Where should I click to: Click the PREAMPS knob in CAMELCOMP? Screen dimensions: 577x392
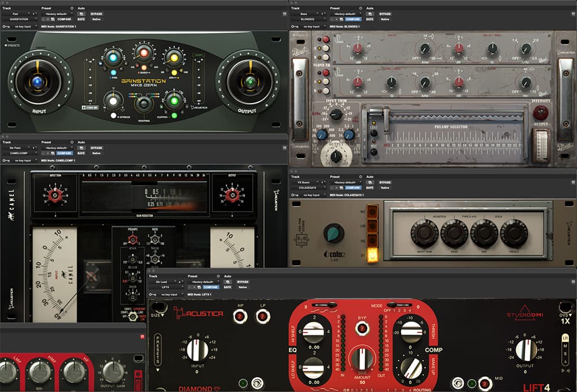pos(132,240)
